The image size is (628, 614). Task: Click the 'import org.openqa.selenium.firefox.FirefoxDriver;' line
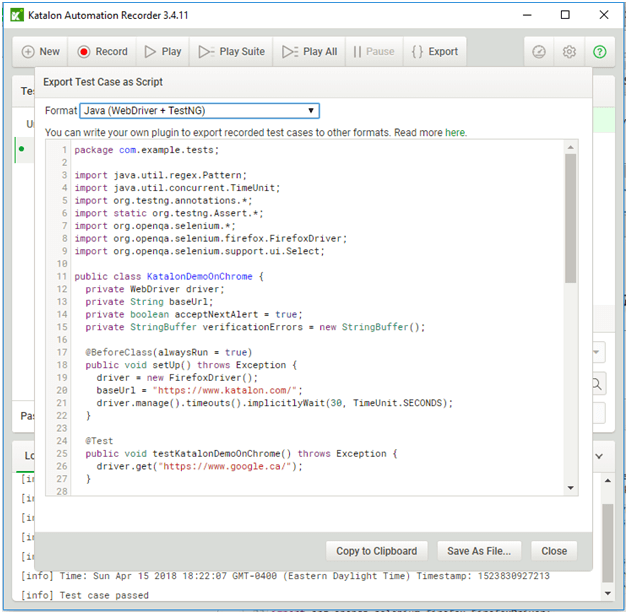(211, 239)
